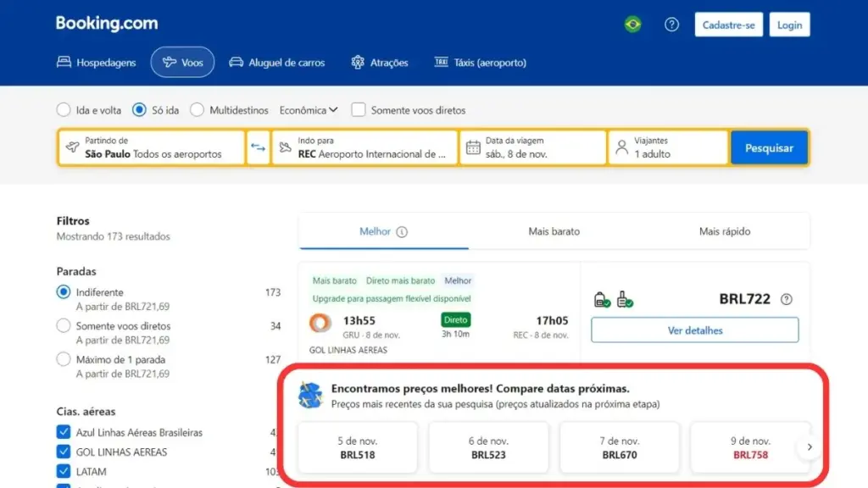Swap origin and destination with arrows icon
The width and height of the screenshot is (868, 488).
click(258, 147)
